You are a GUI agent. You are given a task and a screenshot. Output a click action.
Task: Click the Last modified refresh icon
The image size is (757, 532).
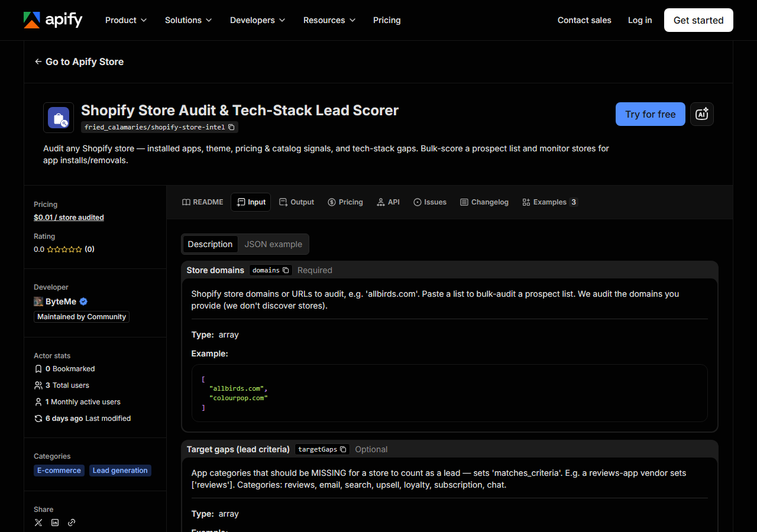coord(38,419)
